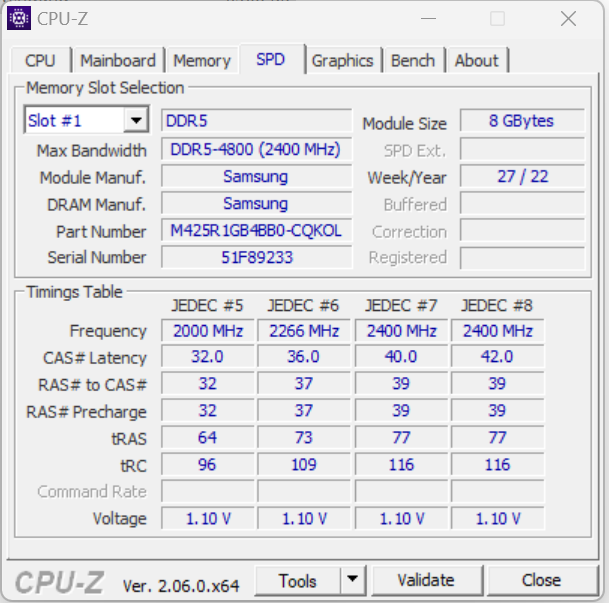This screenshot has width=609, height=603.
Task: Open the Graphics tab
Action: tap(343, 60)
